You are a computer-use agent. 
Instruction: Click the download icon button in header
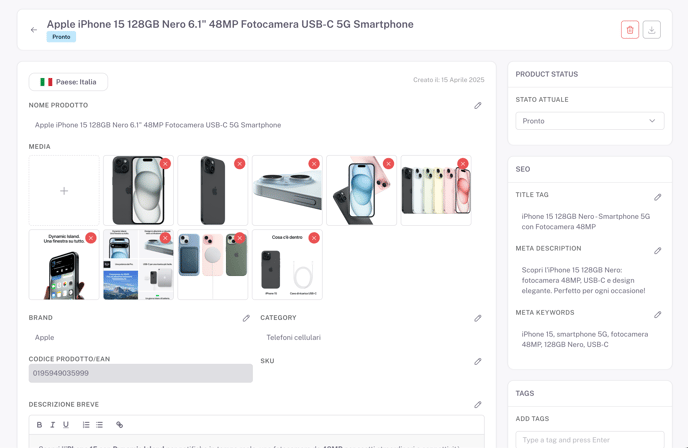pyautogui.click(x=652, y=30)
